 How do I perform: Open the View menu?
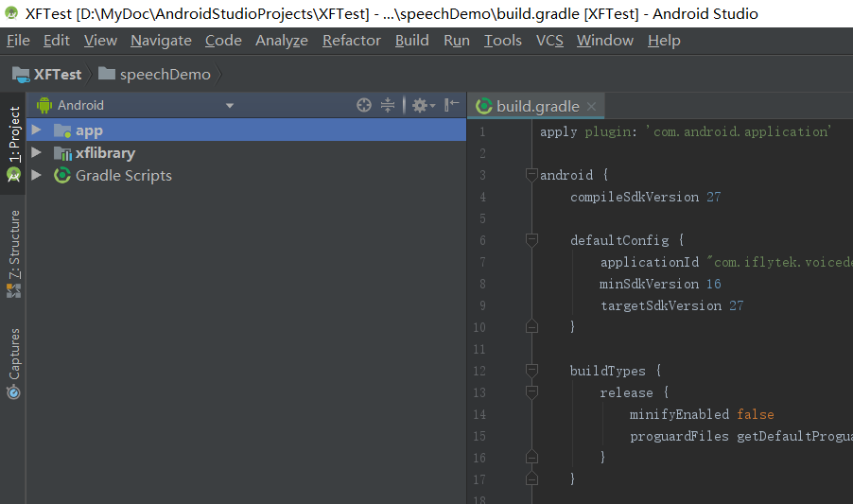[100, 41]
